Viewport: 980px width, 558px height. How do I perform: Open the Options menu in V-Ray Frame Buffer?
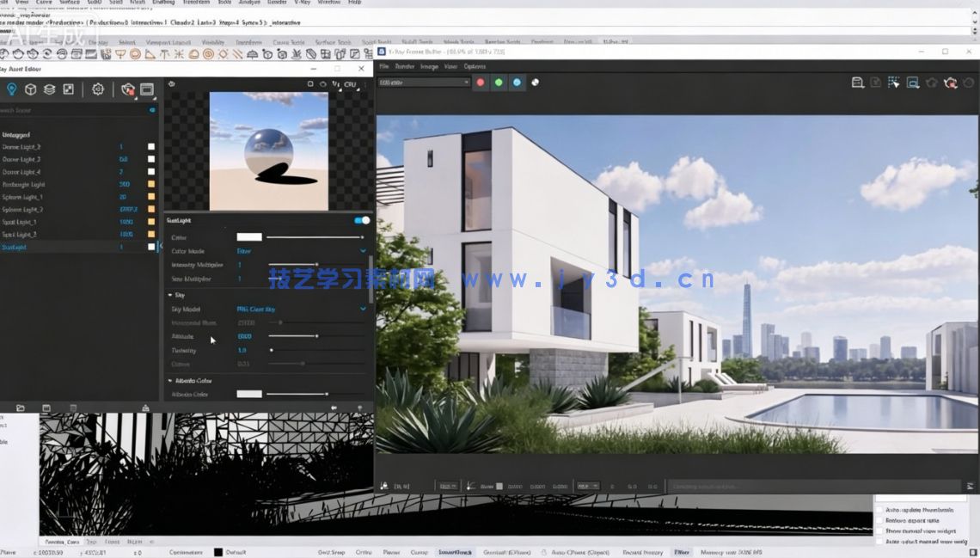pos(475,66)
